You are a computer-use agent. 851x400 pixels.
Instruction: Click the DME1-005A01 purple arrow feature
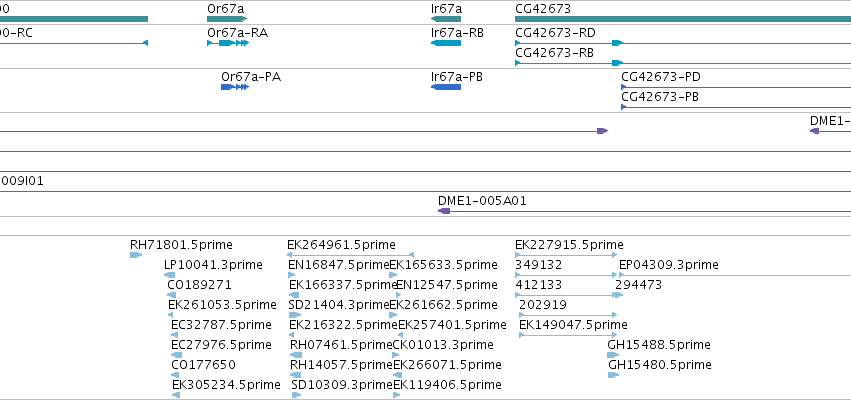644,211
